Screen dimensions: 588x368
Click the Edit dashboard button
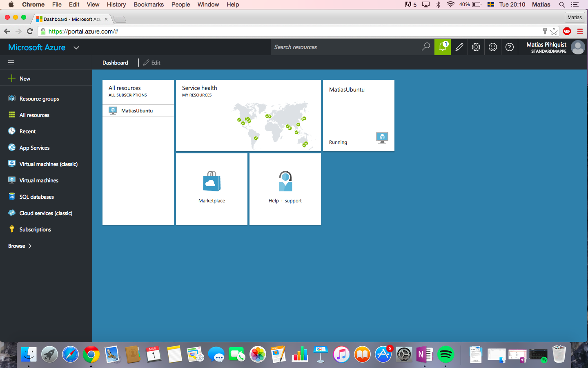point(152,63)
